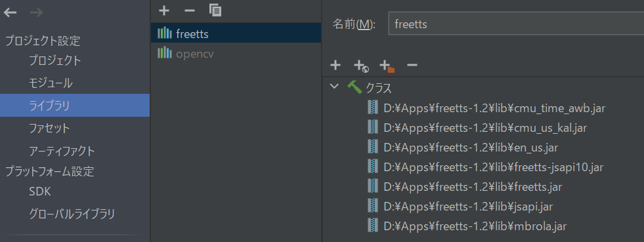This screenshot has height=242, width=644.
Task: Add library root from URL
Action: 361,66
